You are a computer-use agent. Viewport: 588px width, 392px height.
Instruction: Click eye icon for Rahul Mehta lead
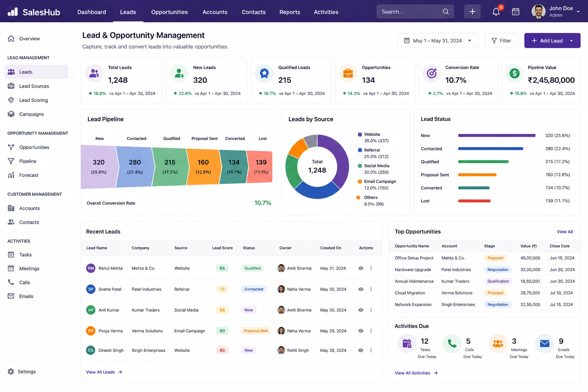[361, 268]
